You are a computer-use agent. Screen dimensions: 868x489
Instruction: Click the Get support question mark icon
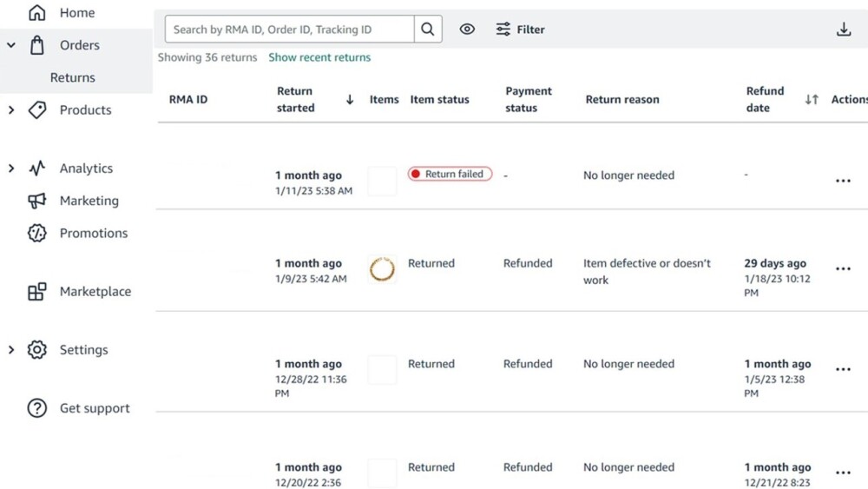(x=36, y=408)
